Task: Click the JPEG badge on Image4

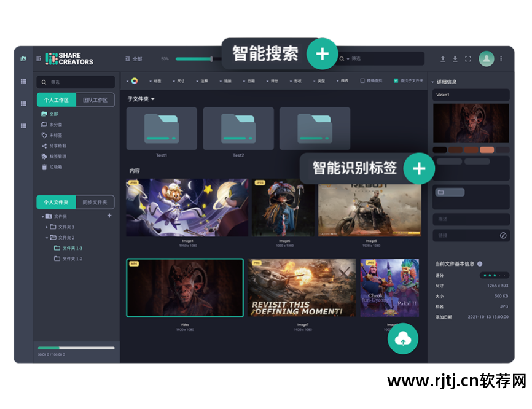Action: [133, 182]
